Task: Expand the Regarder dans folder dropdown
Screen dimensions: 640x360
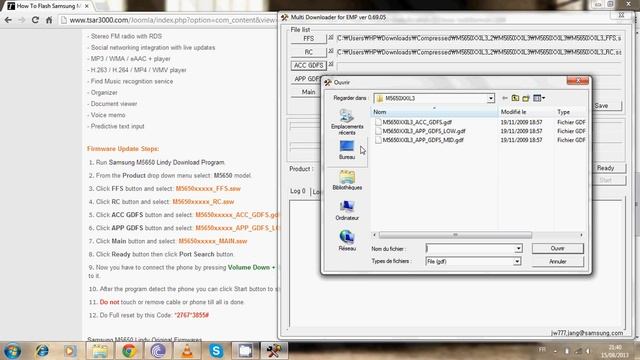Action: (x=491, y=98)
